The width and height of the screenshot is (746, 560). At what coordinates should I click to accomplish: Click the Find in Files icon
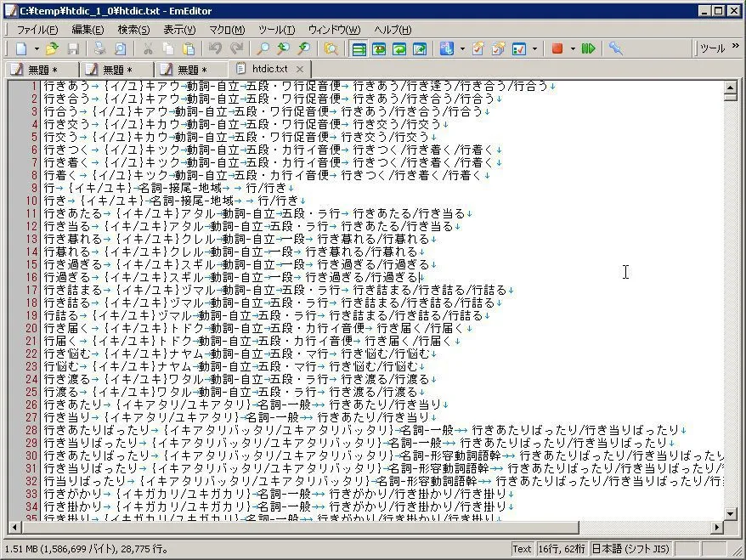pyautogui.click(x=331, y=49)
